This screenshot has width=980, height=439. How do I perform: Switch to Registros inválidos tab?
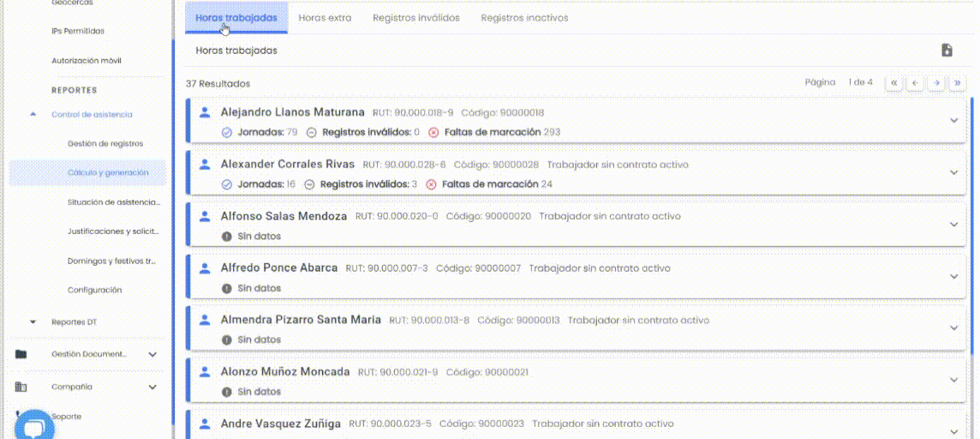(x=416, y=18)
